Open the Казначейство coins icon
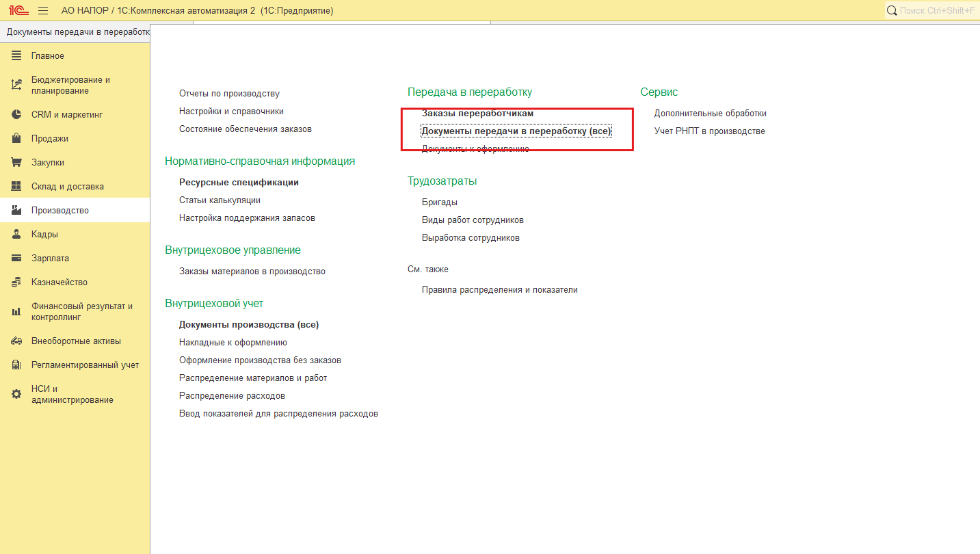Viewport: 980px width, 554px height. pos(16,282)
